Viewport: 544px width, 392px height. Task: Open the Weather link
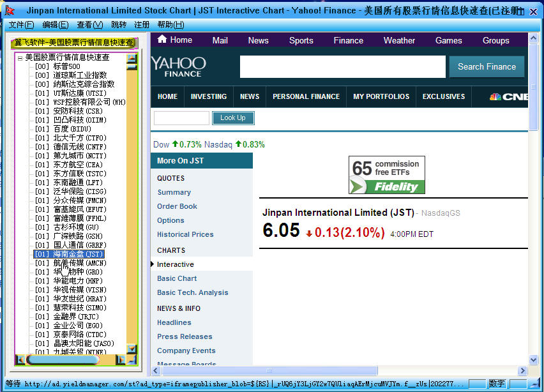pyautogui.click(x=399, y=41)
